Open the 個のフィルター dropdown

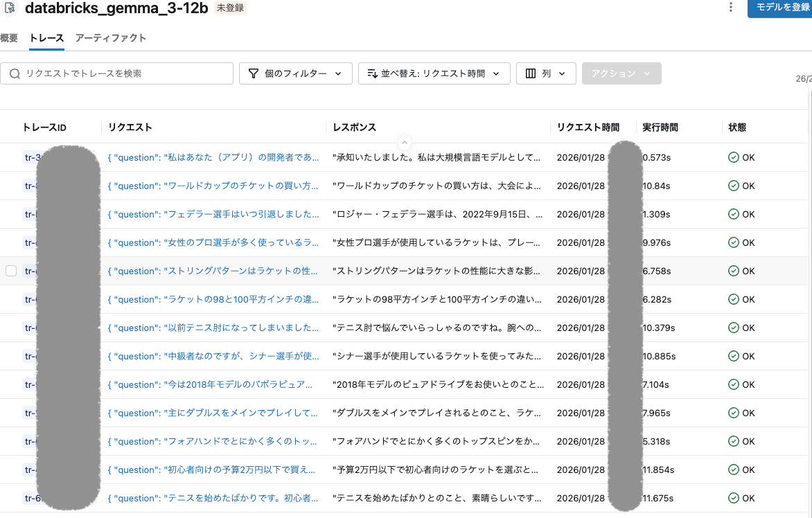pyautogui.click(x=296, y=73)
